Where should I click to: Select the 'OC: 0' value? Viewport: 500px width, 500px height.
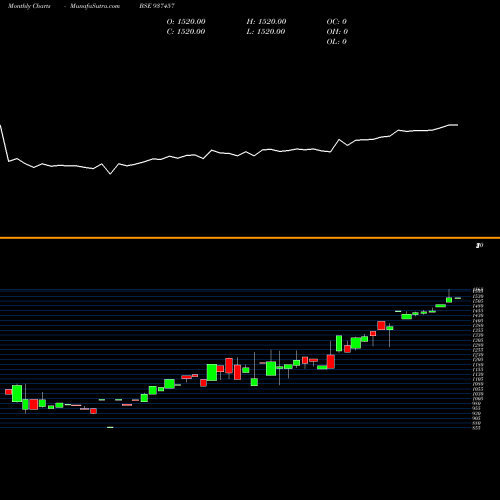337,22
